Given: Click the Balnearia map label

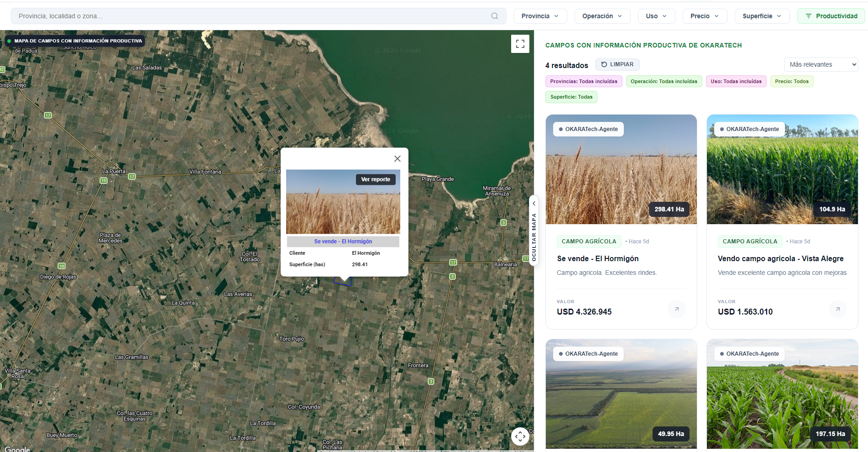Looking at the screenshot, I should 506,264.
